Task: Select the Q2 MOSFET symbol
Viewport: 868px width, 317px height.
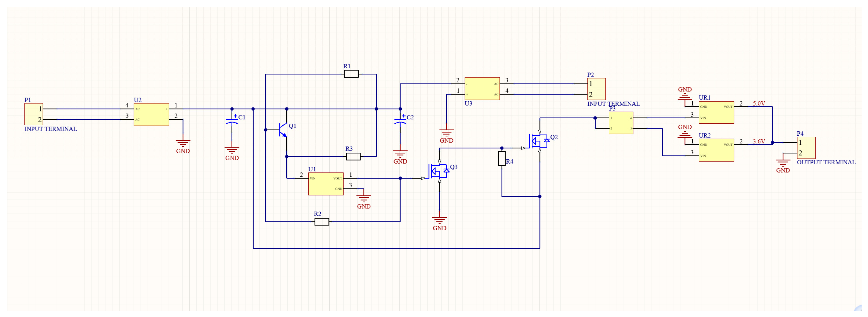Action: click(538, 141)
